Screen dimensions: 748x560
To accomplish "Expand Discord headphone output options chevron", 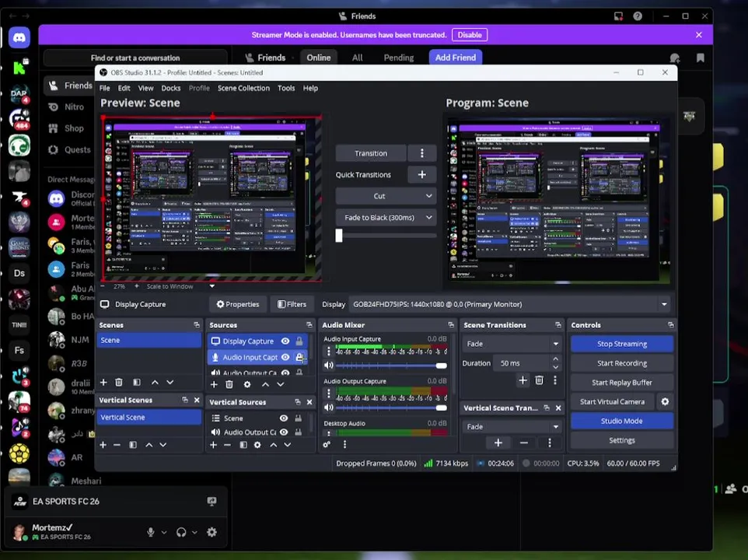I will click(194, 532).
